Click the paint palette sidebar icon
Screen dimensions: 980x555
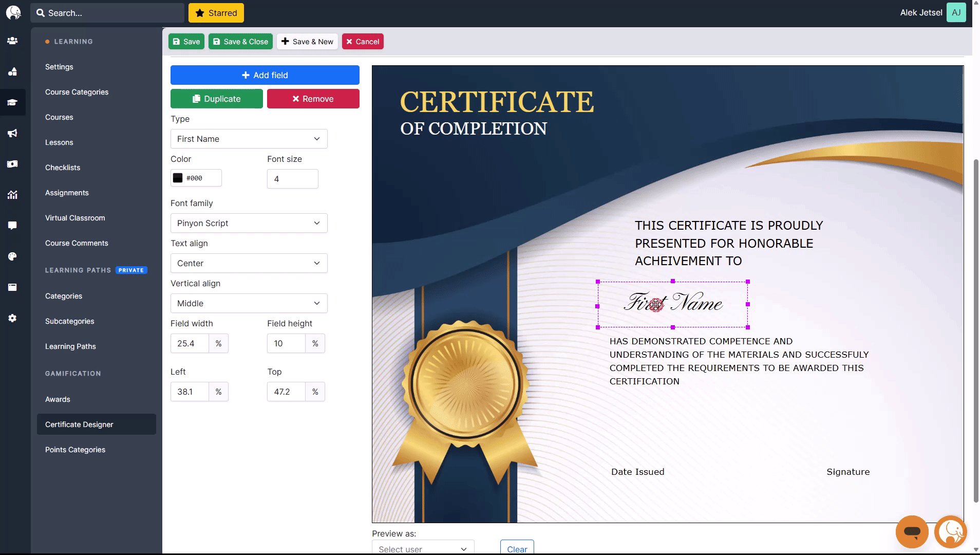coord(12,256)
